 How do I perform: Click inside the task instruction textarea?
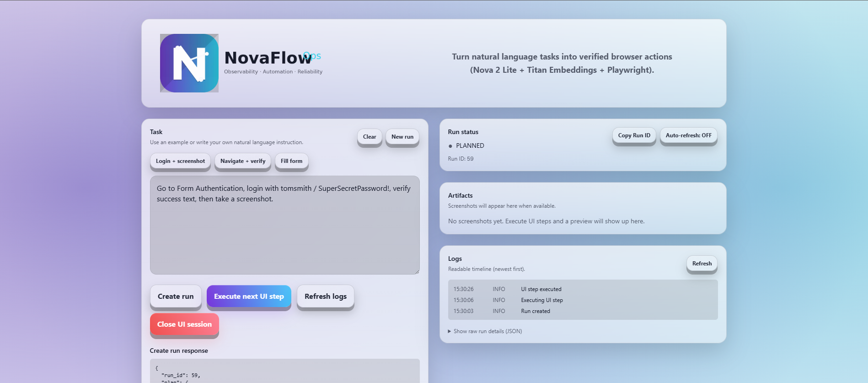point(285,225)
